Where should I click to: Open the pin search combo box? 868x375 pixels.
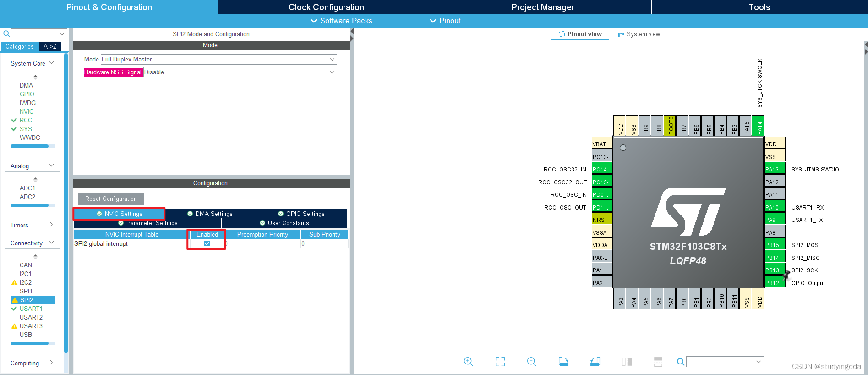point(725,362)
